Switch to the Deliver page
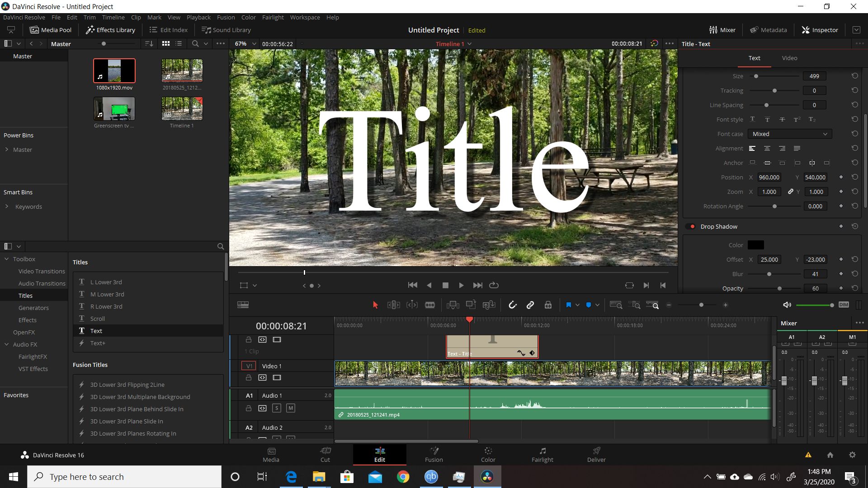This screenshot has width=868, height=488. pyautogui.click(x=596, y=455)
